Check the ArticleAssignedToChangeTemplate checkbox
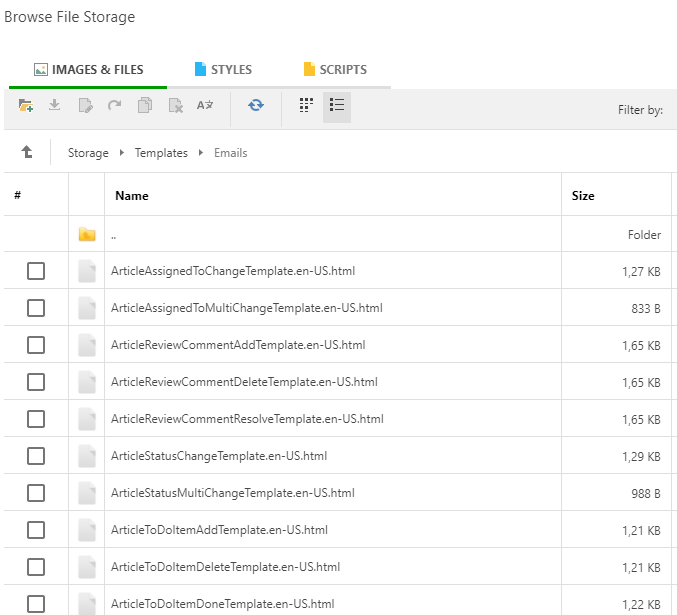The image size is (677, 615). (x=36, y=271)
